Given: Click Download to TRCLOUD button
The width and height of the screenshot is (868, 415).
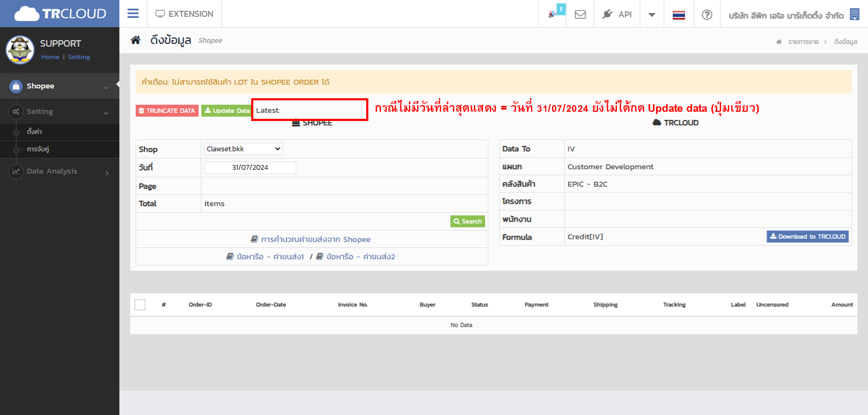Looking at the screenshot, I should tap(808, 237).
